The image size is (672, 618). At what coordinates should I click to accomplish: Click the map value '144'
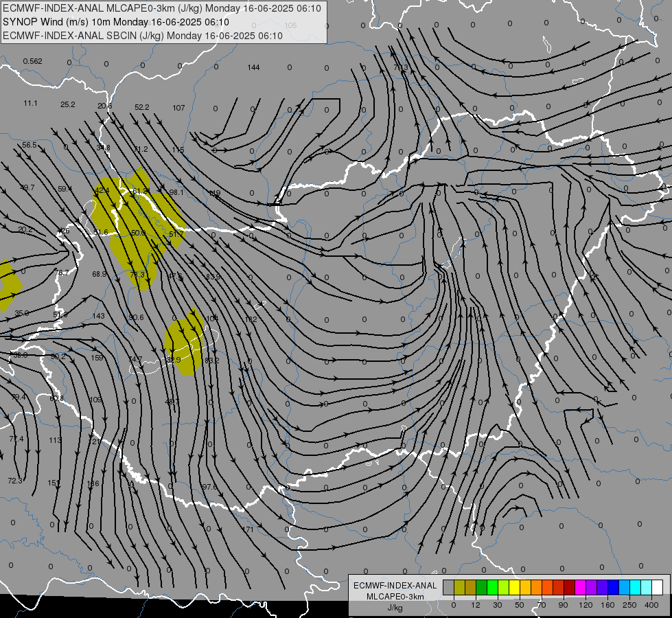pyautogui.click(x=253, y=67)
